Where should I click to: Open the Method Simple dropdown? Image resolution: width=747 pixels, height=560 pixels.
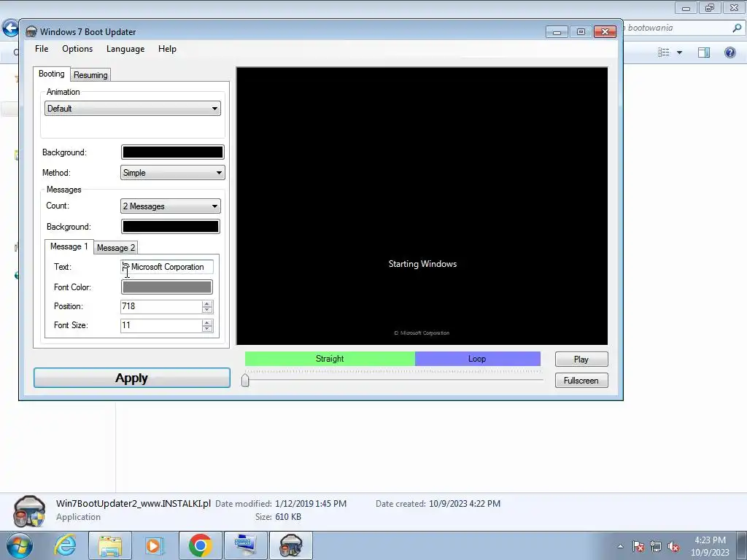coord(172,173)
